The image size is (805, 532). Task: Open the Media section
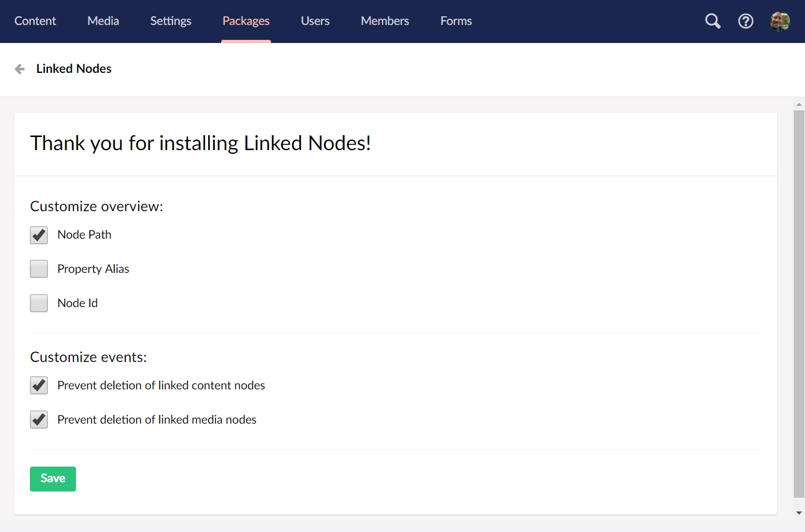click(103, 21)
